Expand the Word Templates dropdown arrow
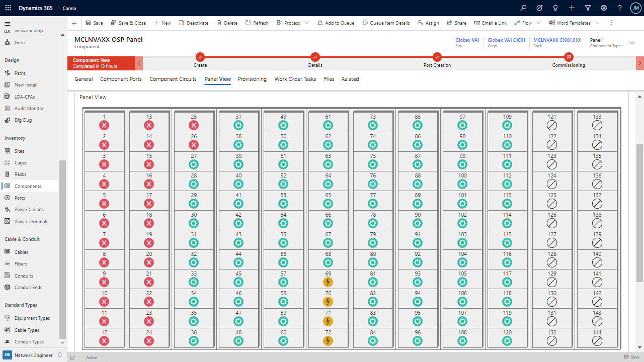The width and height of the screenshot is (644, 362). coord(597,23)
